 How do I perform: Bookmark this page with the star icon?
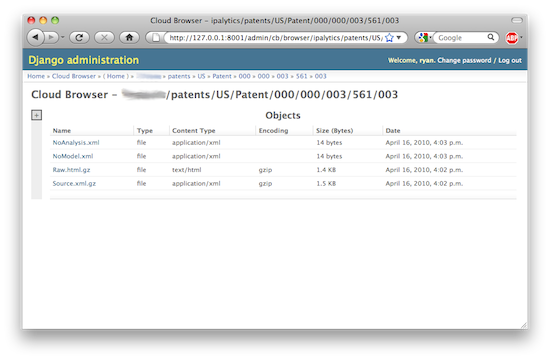(389, 38)
